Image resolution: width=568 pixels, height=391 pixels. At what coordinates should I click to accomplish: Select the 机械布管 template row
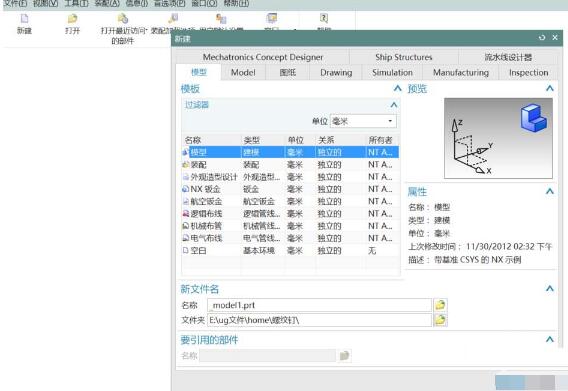(x=290, y=226)
